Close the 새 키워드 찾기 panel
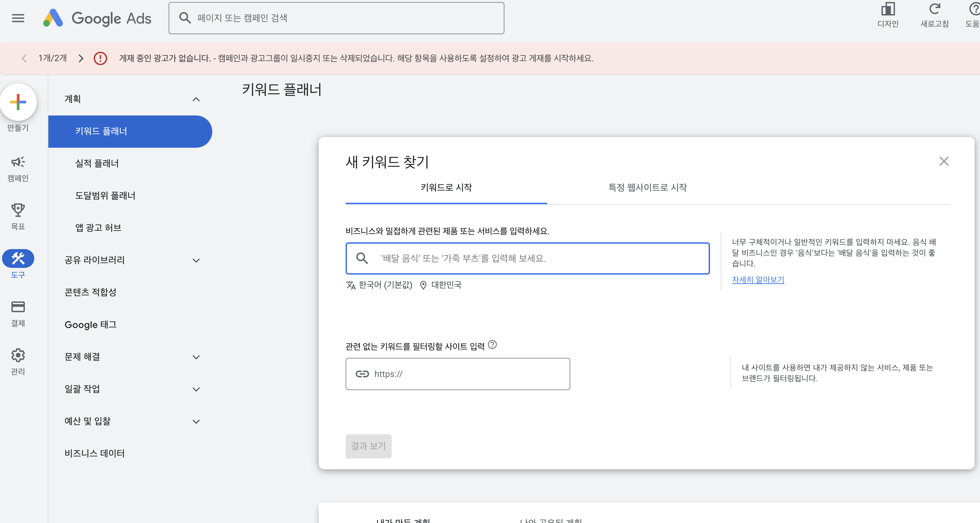The image size is (980, 523). tap(943, 161)
